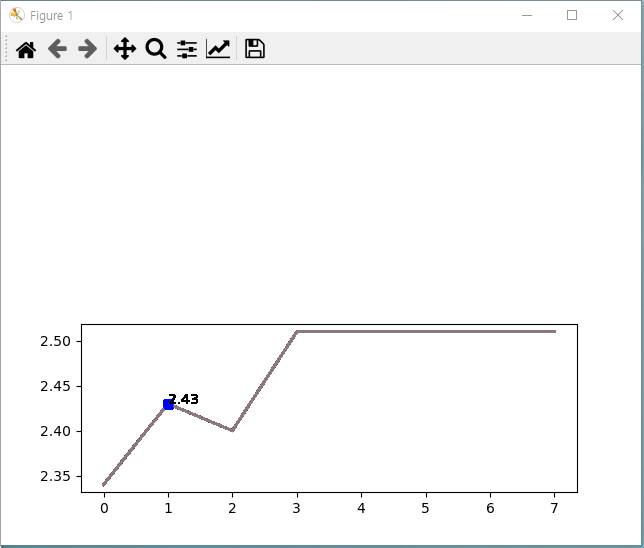Grab the toolbar's dotted drag handle
Screen dimensions: 644x548
tap(6, 48)
